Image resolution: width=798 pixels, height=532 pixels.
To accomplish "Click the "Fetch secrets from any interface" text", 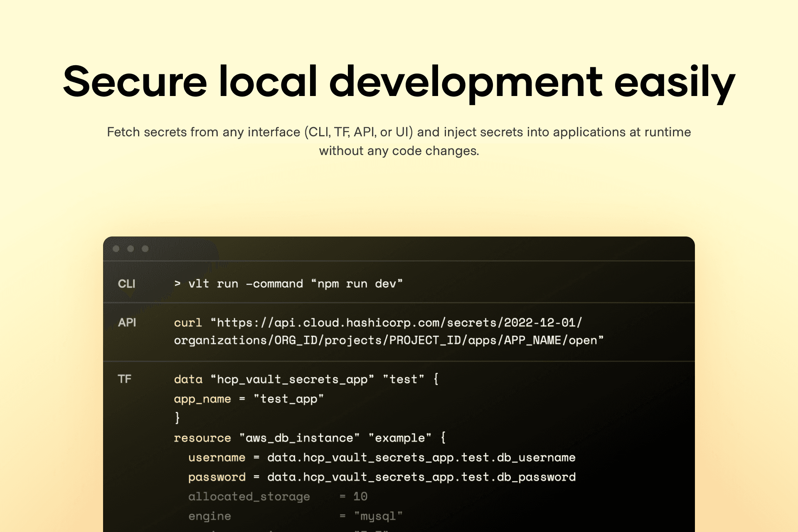I will [399, 132].
